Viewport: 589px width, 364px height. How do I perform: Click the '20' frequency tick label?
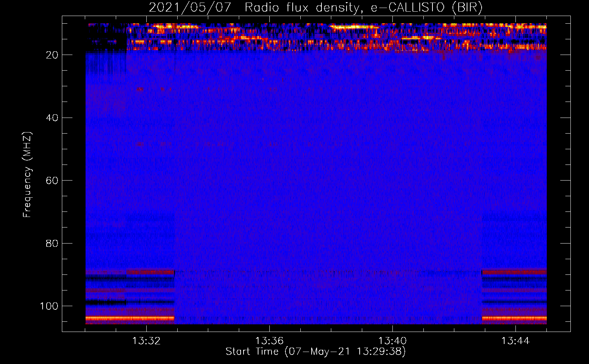click(x=52, y=55)
